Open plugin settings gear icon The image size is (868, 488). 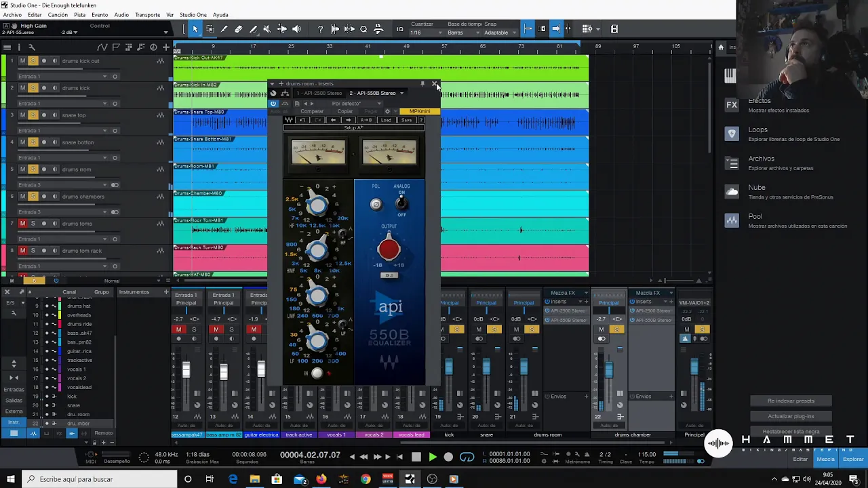click(387, 111)
